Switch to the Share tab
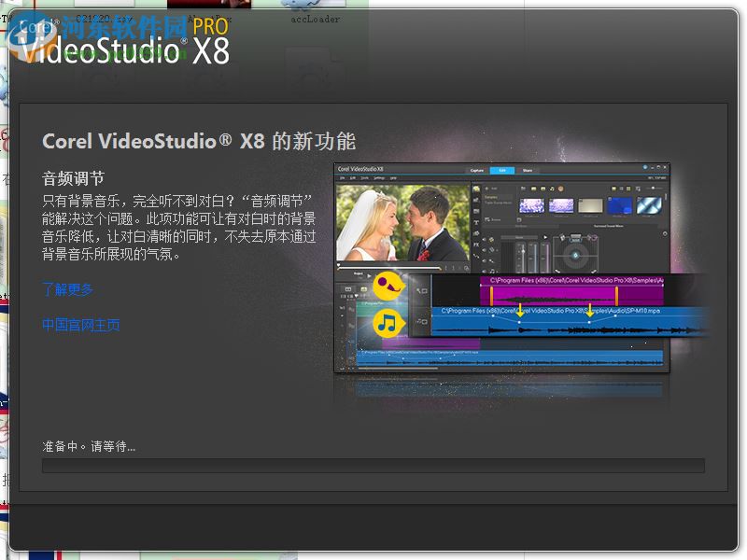Viewport: 747px width, 560px height. pos(529,171)
